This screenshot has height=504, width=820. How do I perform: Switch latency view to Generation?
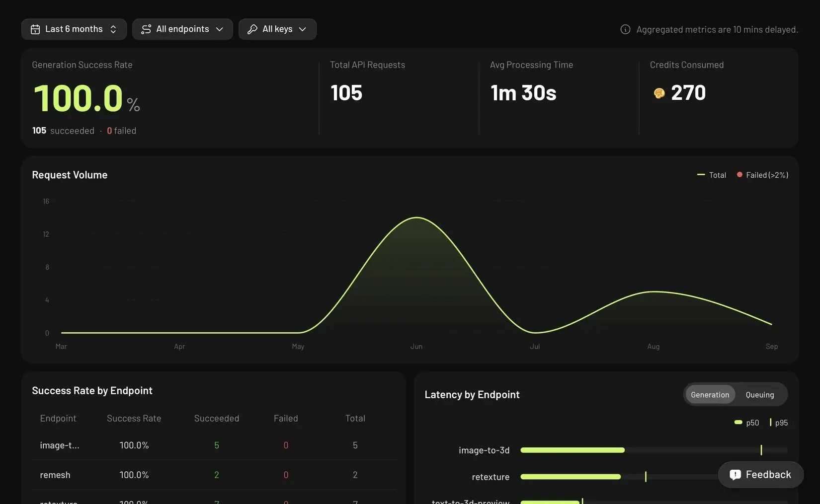(710, 395)
